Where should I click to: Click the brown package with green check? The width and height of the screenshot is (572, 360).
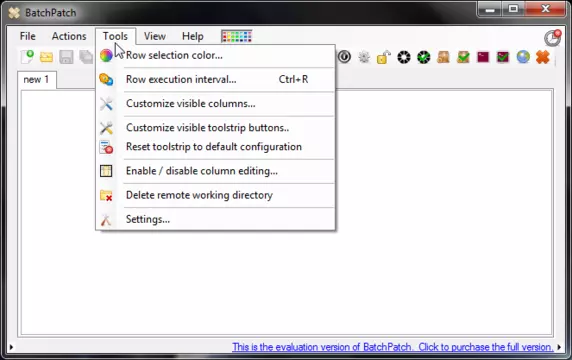[463, 57]
